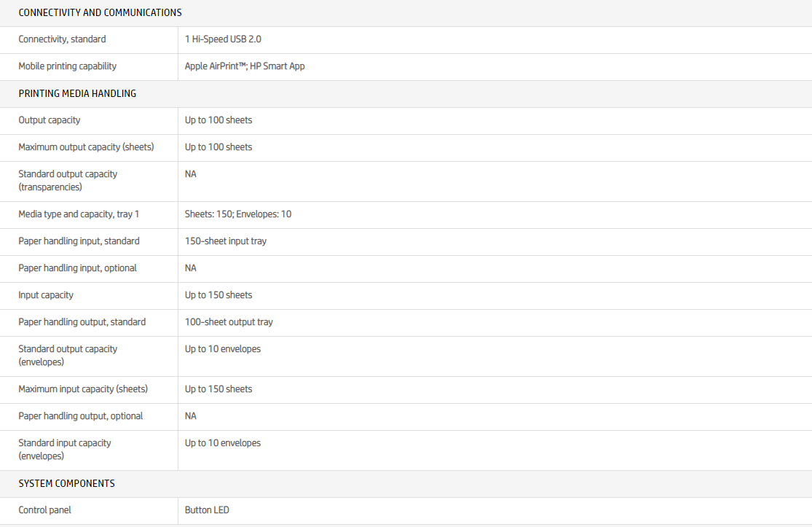This screenshot has width=812, height=527.
Task: Click the "Standard output capacity (transparencies)" label
Action: (68, 180)
